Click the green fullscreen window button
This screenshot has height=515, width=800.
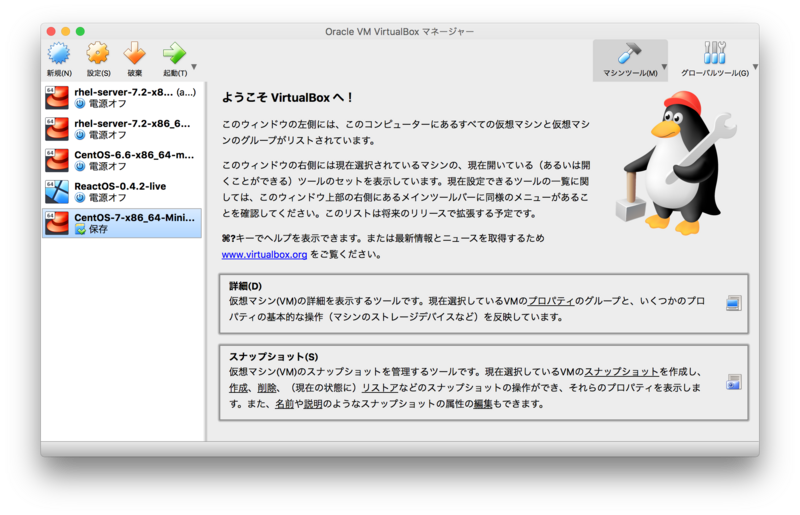(x=80, y=31)
